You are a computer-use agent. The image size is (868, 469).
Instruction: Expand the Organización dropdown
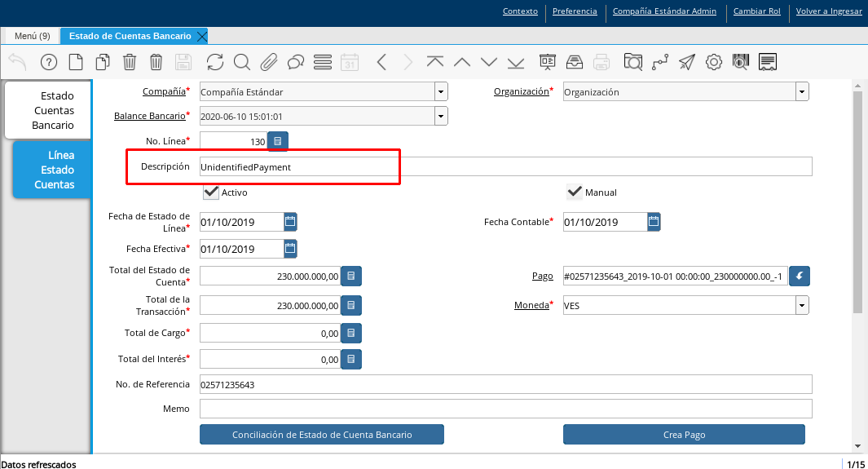pos(802,91)
